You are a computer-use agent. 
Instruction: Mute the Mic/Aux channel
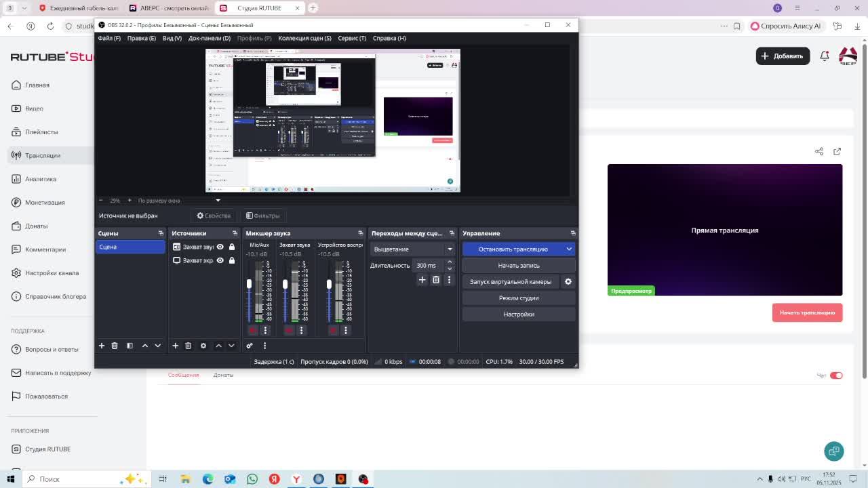coord(253,330)
